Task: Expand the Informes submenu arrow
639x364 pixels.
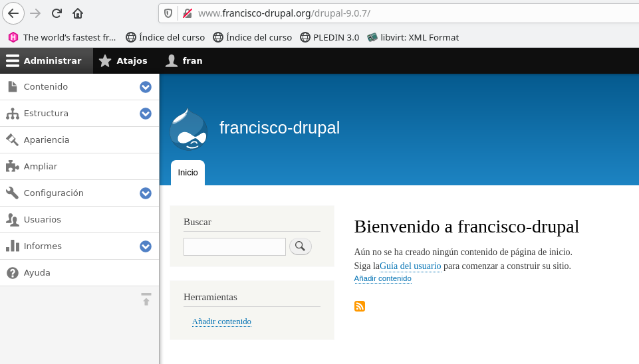Action: (146, 246)
